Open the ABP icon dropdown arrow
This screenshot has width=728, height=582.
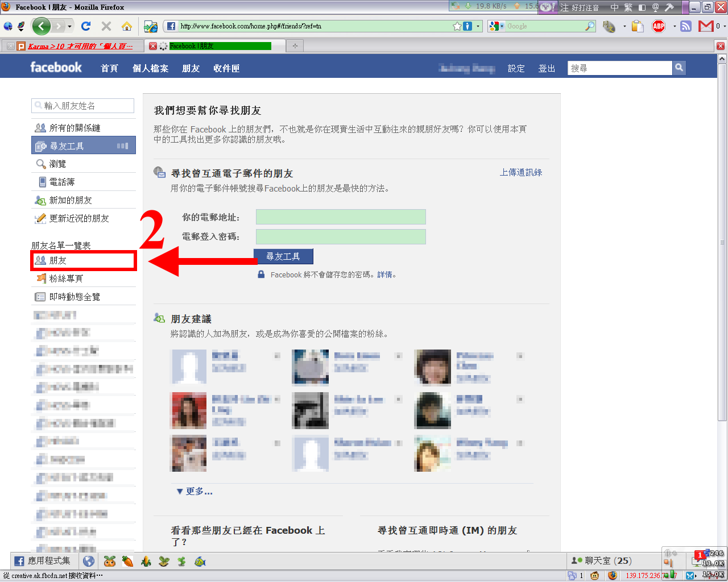(x=675, y=26)
